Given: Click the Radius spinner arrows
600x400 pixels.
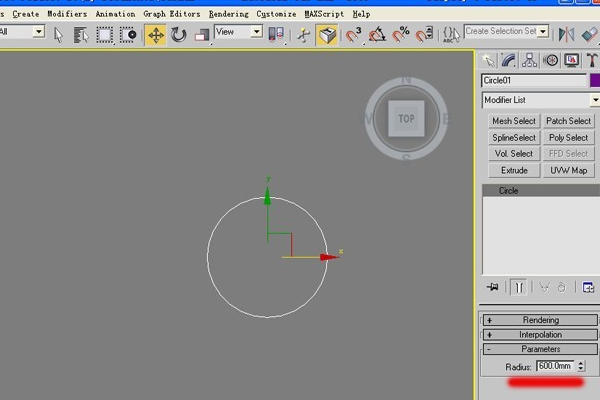Looking at the screenshot, I should tap(581, 366).
